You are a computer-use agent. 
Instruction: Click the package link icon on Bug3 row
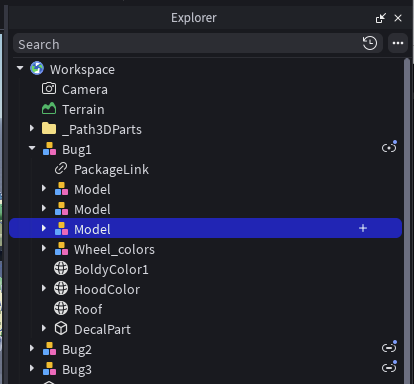(x=389, y=367)
